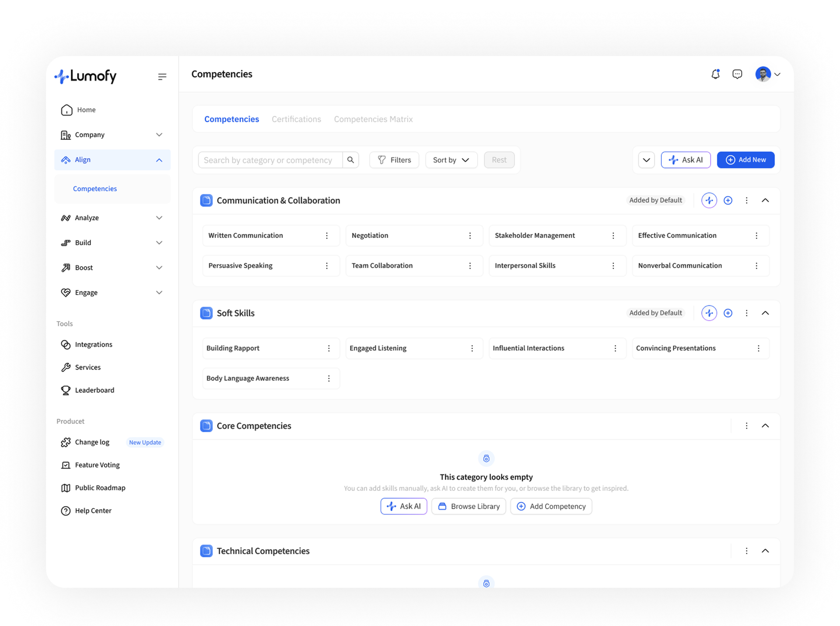Expand the Boost sidebar section

pyautogui.click(x=159, y=267)
